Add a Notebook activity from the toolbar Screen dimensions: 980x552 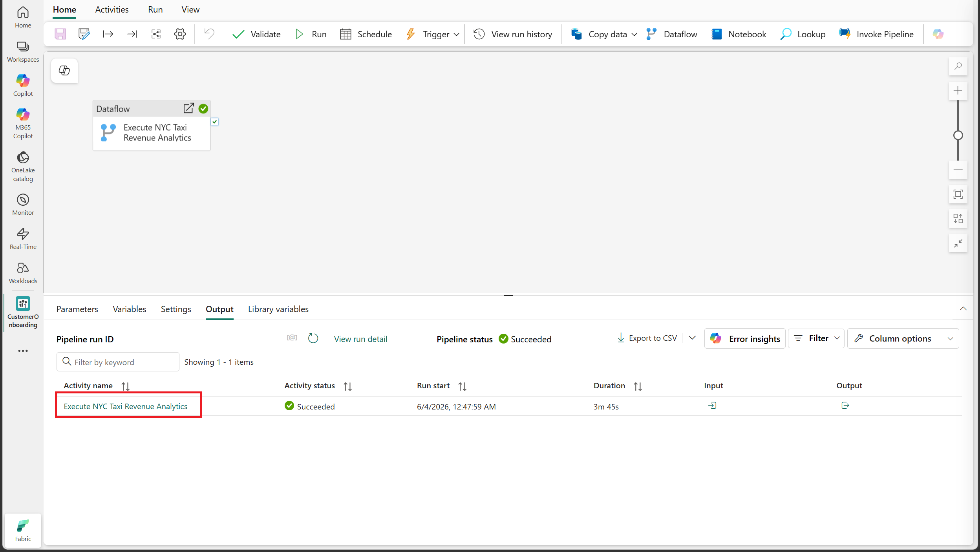[x=739, y=35]
